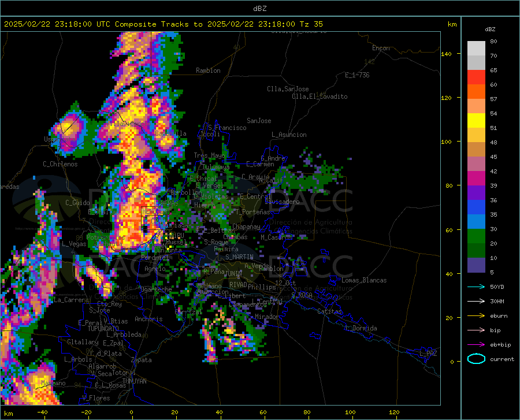Image resolution: width=520 pixels, height=420 pixels.
Task: Click the blue 36 dBZ legend swatch
Action: (476, 207)
